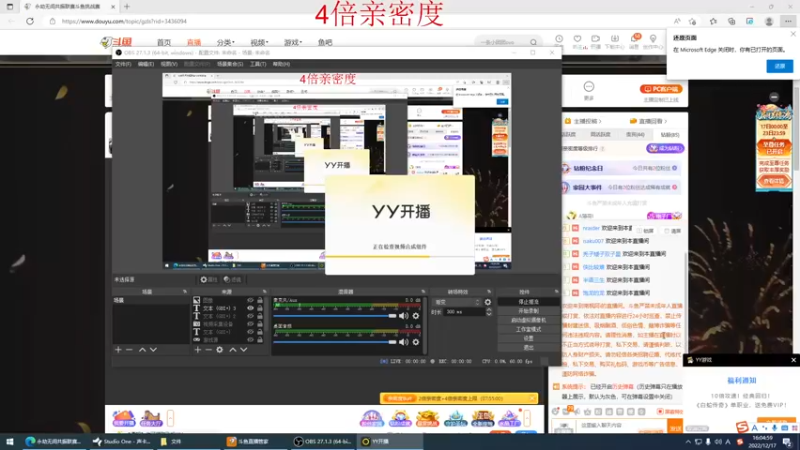Open transition properties gear icon
The width and height of the screenshot is (800, 450).
tap(488, 302)
